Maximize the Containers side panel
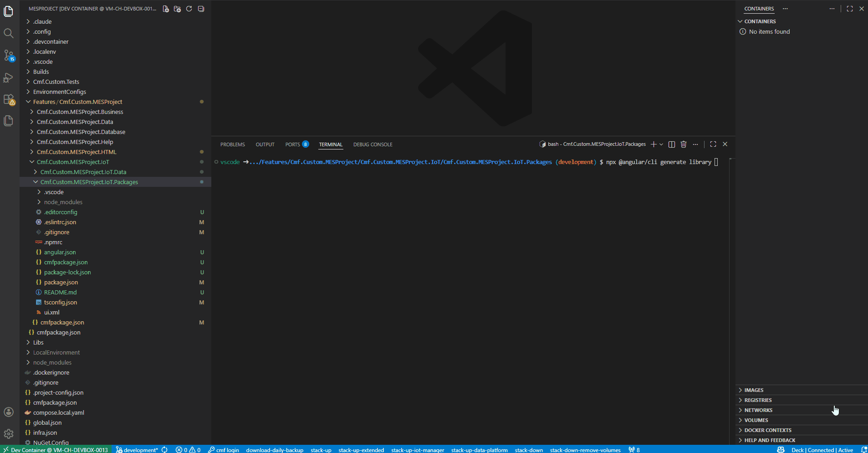Image resolution: width=868 pixels, height=453 pixels. 849,9
